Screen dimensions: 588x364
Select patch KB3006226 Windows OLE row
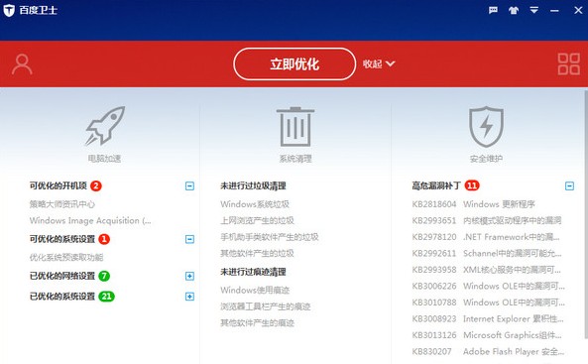click(488, 286)
